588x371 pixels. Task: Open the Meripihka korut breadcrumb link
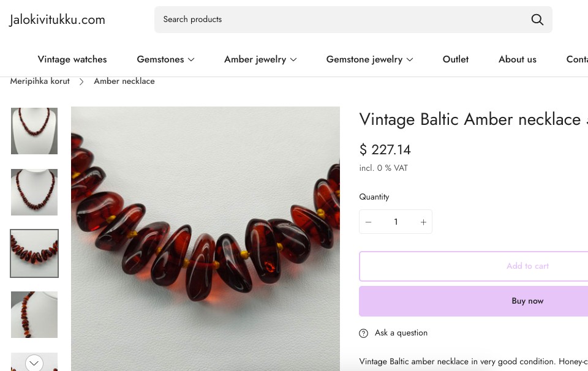point(40,81)
